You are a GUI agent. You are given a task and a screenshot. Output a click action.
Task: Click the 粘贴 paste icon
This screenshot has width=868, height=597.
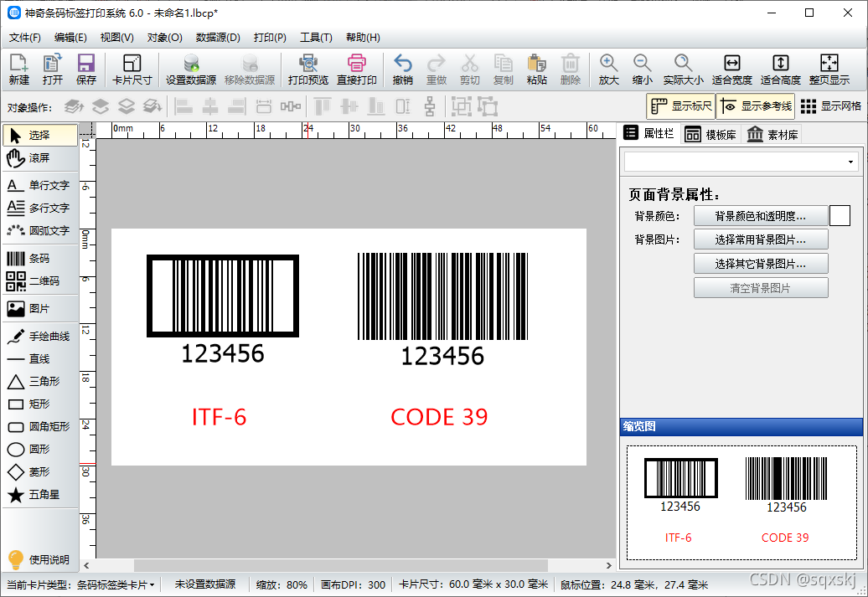536,69
